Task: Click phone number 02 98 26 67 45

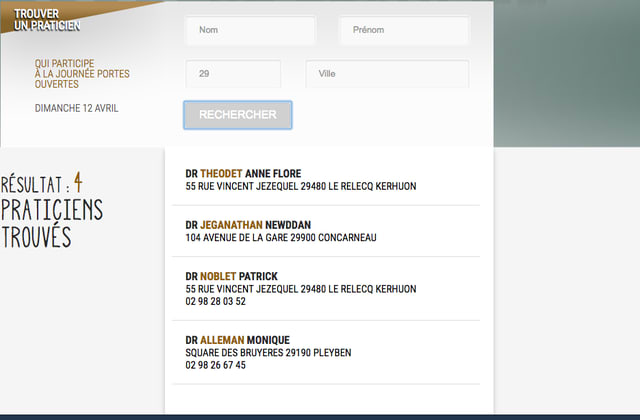Action: [215, 365]
